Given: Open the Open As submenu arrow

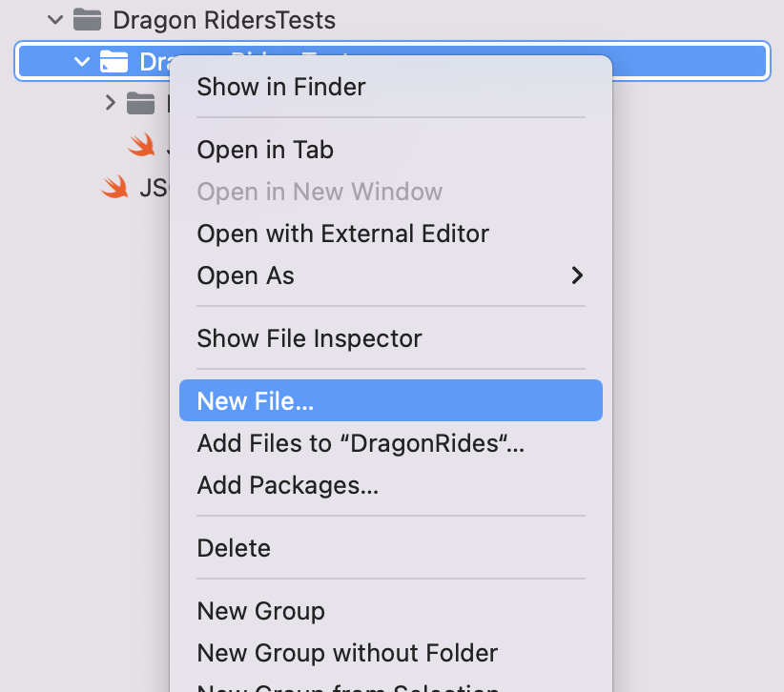Looking at the screenshot, I should click(577, 275).
